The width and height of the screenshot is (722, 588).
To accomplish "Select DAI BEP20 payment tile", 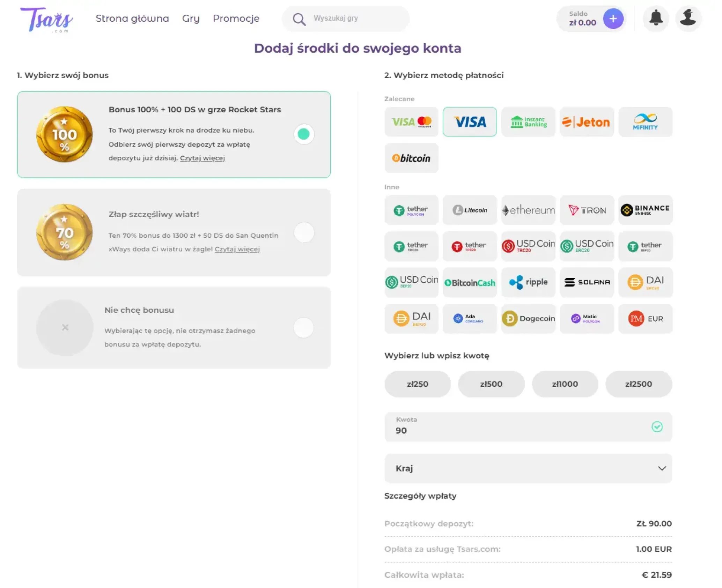I will point(411,319).
